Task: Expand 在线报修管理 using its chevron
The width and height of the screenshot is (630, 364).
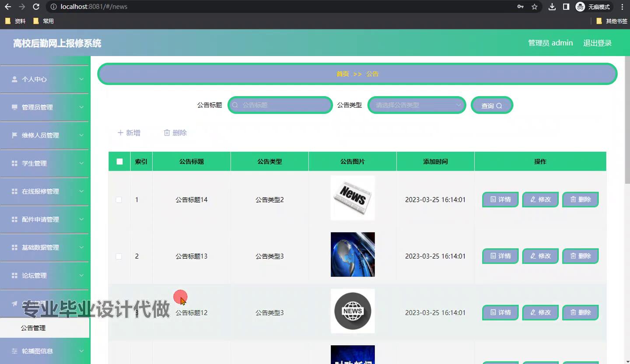Action: point(81,191)
